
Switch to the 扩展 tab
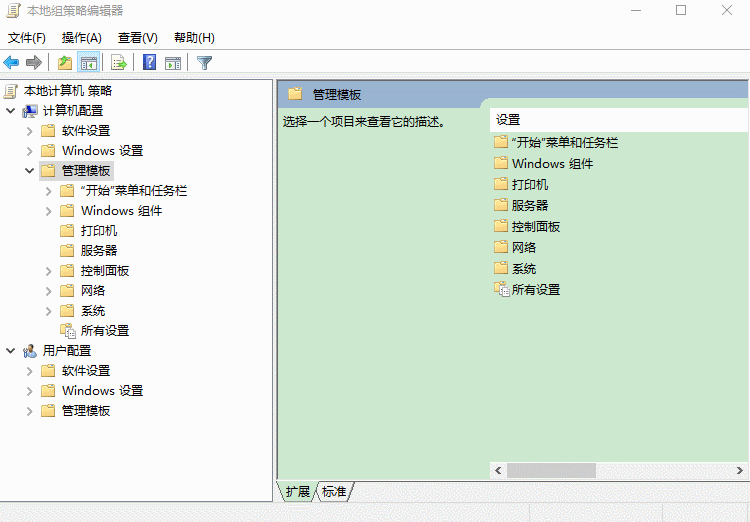[x=298, y=491]
